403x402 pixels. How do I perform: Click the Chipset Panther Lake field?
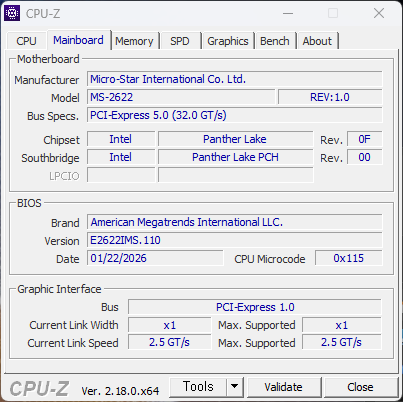(236, 139)
